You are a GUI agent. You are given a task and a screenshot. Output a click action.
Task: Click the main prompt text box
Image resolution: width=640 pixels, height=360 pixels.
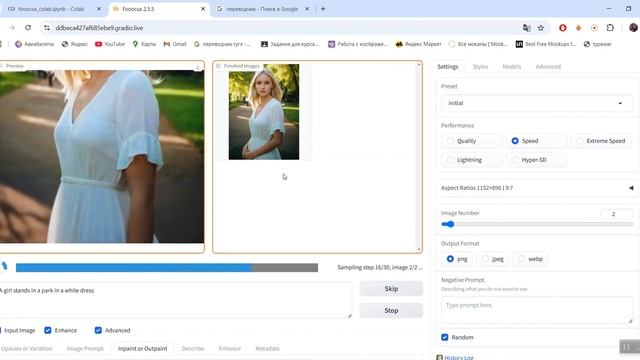176,300
